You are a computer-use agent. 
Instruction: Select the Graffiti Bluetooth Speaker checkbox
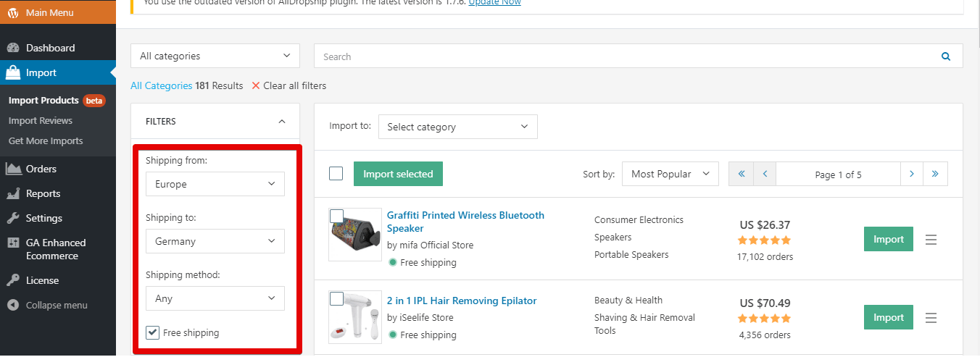(x=336, y=216)
